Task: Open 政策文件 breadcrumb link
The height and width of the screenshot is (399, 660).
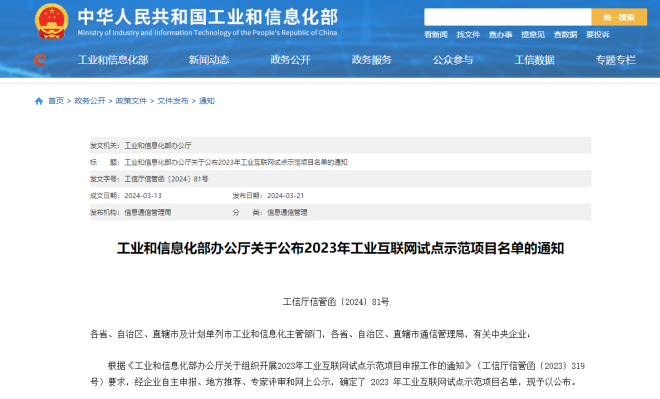Action: point(131,101)
